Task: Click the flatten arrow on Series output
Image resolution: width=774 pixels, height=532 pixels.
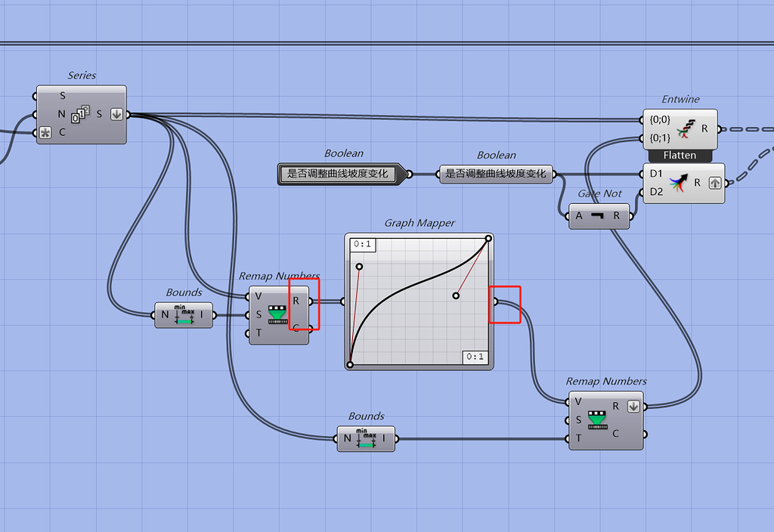Action: coord(116,115)
